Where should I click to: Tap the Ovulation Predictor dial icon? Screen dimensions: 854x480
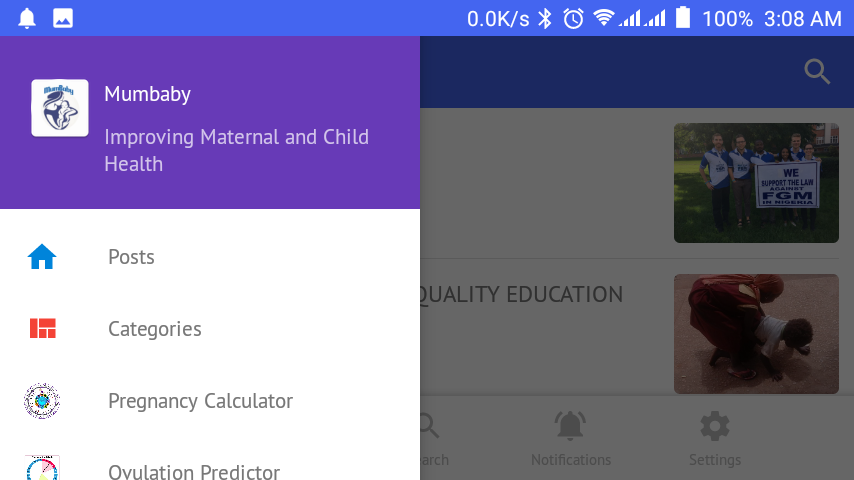click(42, 467)
